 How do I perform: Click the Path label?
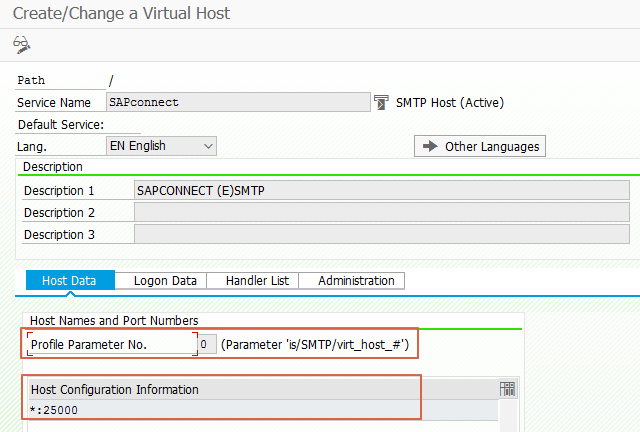[x=31, y=80]
